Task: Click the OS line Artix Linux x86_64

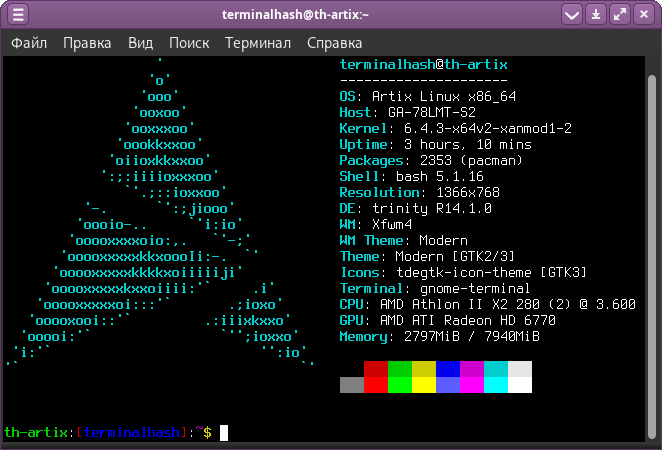Action: pyautogui.click(x=428, y=97)
